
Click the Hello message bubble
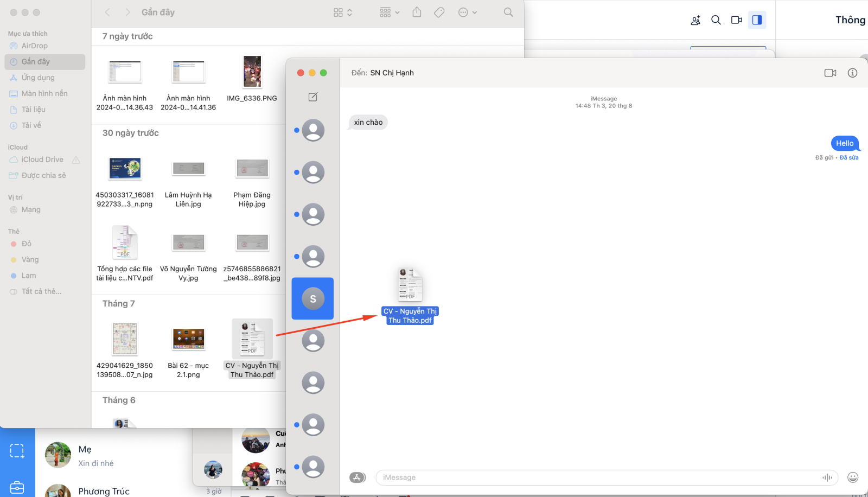(x=845, y=143)
